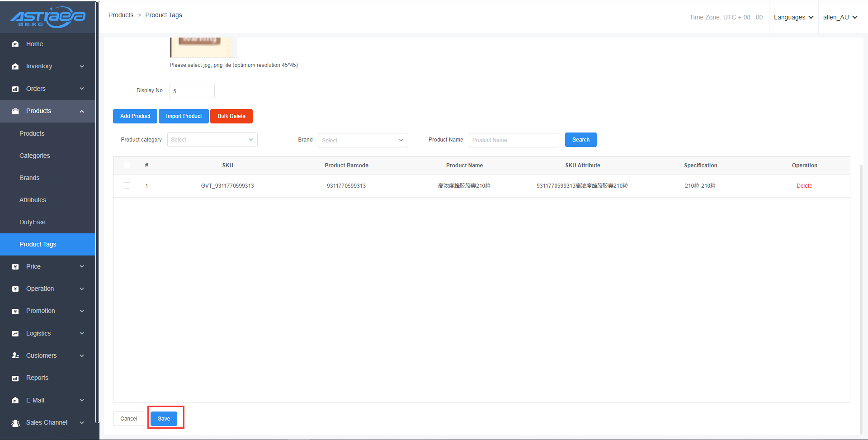This screenshot has height=440, width=868.
Task: Open the Product category dropdown
Action: click(212, 140)
